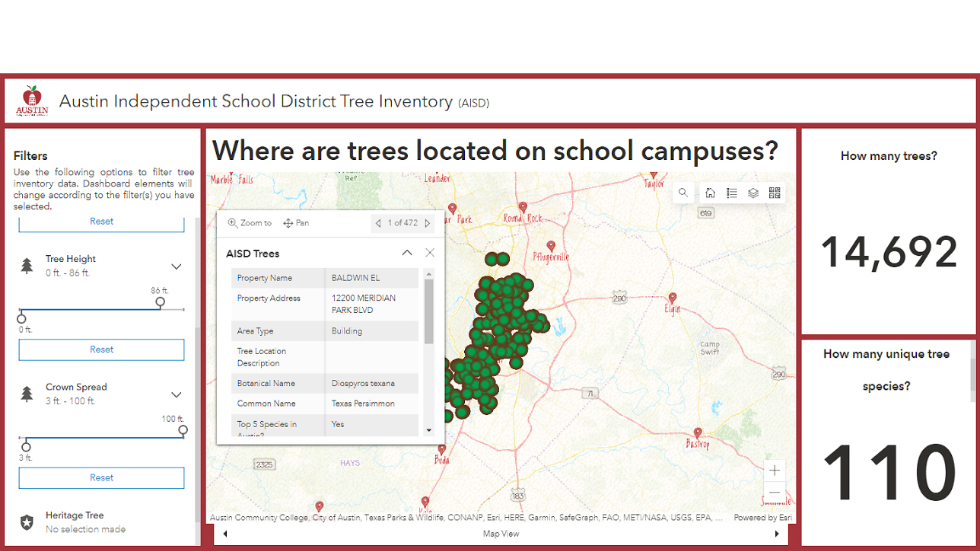This screenshot has height=552, width=980.
Task: Click the popup table scrollbar thumb
Action: point(428,311)
